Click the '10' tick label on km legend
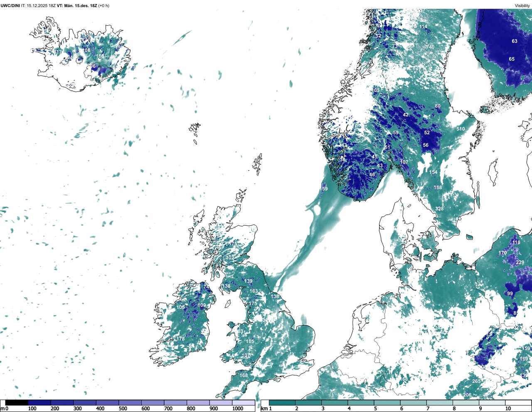532x412 pixels. coord(508,409)
